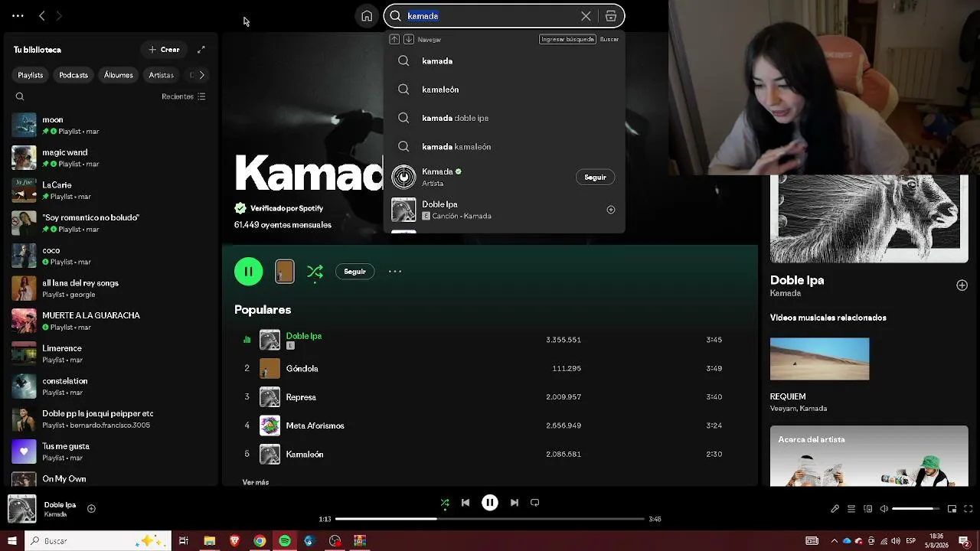The width and height of the screenshot is (980, 551).
Task: Open the 'constelation' playlist
Action: coord(111,386)
